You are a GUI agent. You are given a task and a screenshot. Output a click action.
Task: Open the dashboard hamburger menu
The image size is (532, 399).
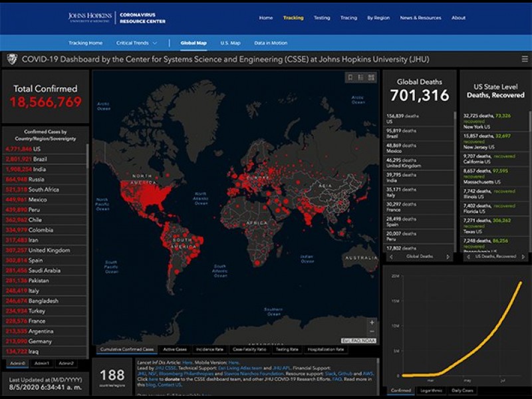point(525,59)
